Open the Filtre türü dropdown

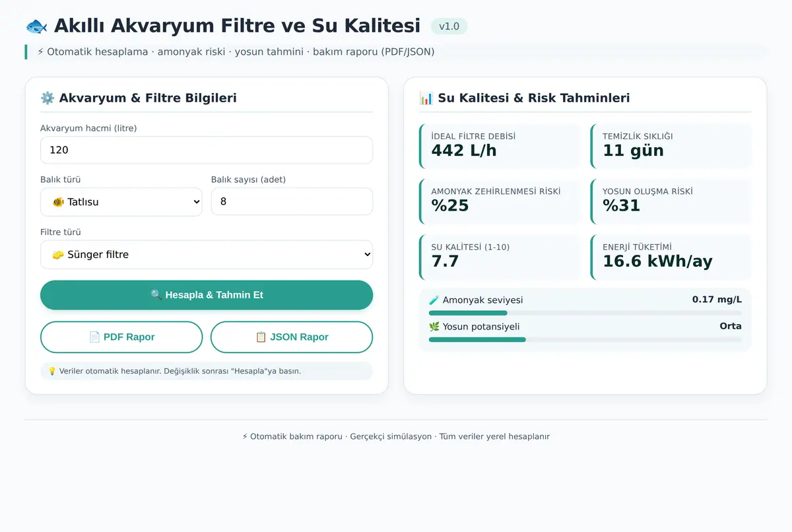point(207,255)
